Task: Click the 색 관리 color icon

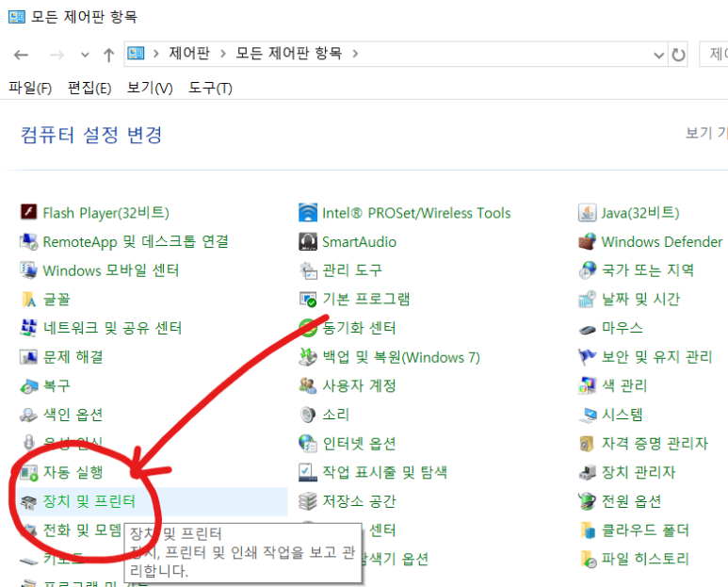Action: point(588,386)
